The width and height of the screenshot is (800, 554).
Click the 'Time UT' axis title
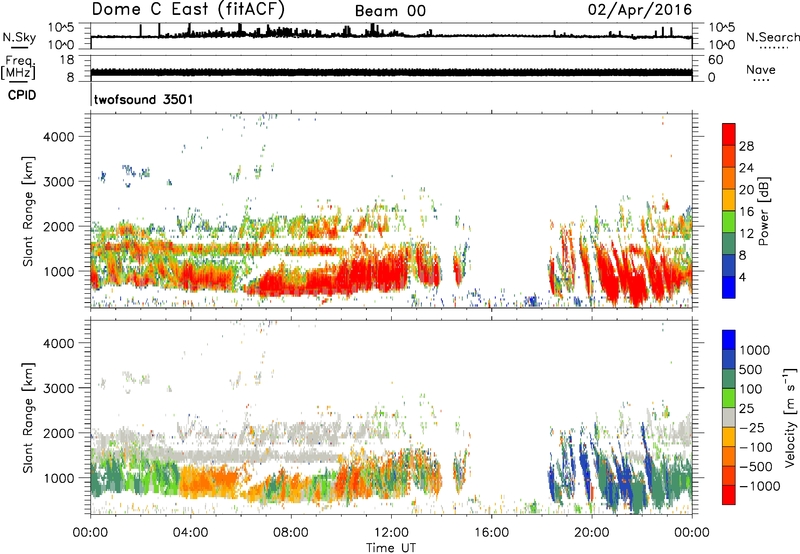(x=391, y=547)
